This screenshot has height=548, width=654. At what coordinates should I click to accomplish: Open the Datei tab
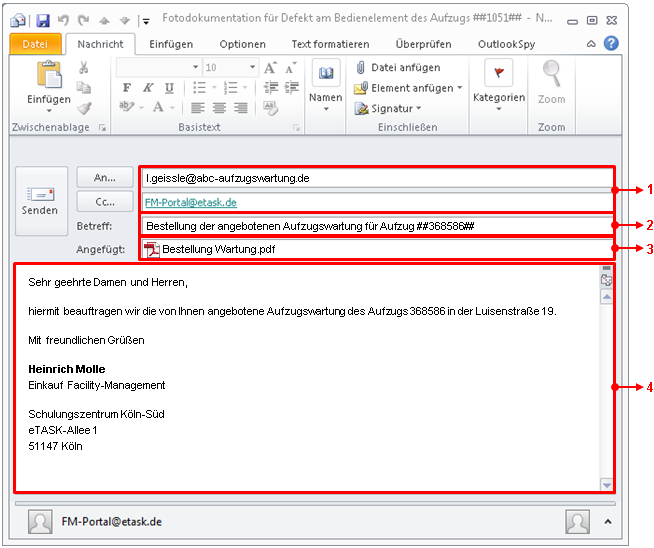[35, 44]
